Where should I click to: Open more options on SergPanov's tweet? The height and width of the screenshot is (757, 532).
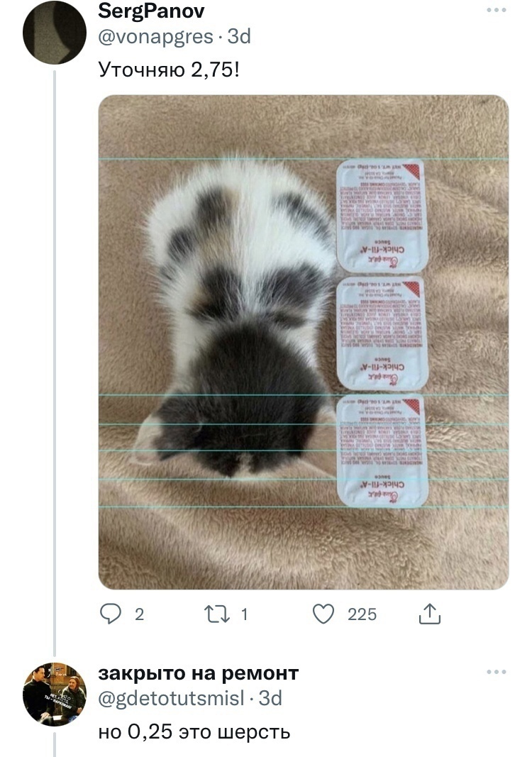(x=497, y=11)
